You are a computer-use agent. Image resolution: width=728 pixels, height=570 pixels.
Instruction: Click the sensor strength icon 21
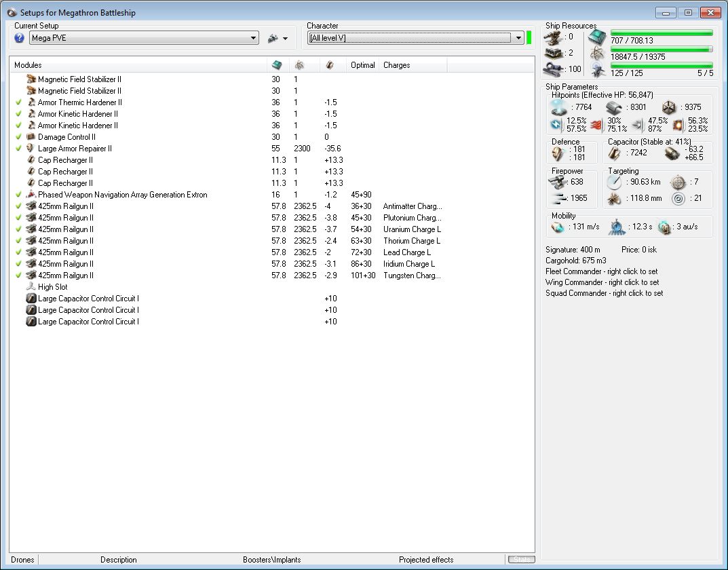coord(678,199)
